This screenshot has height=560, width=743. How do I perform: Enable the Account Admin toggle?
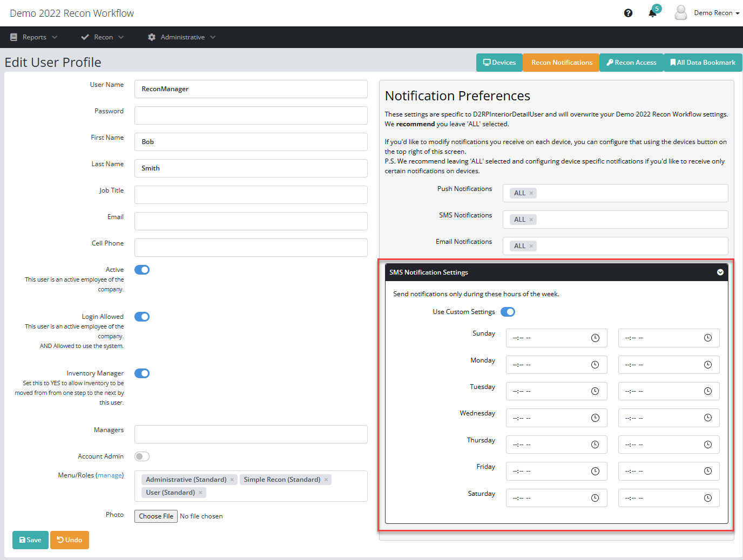pyautogui.click(x=142, y=456)
